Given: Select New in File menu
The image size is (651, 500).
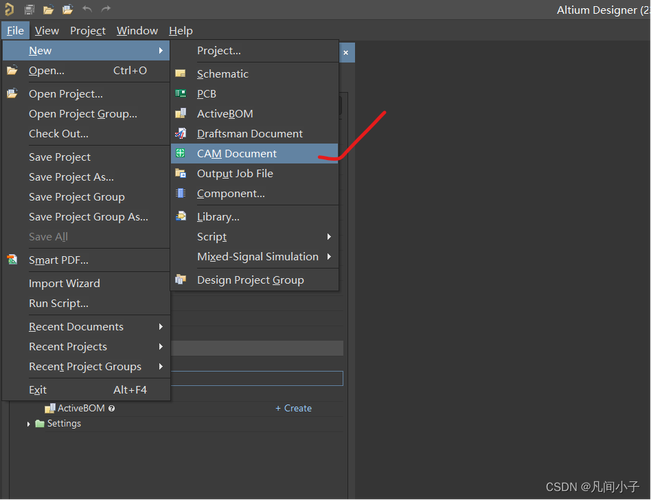Looking at the screenshot, I should (86, 50).
